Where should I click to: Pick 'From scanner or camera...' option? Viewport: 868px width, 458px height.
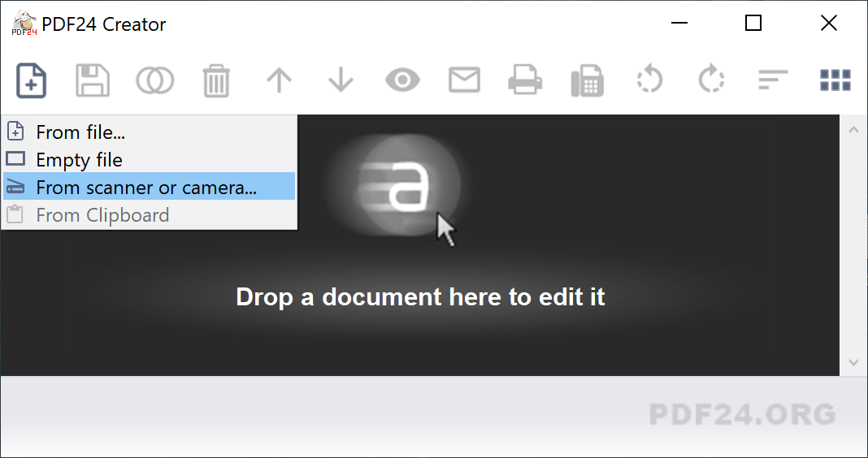(146, 188)
